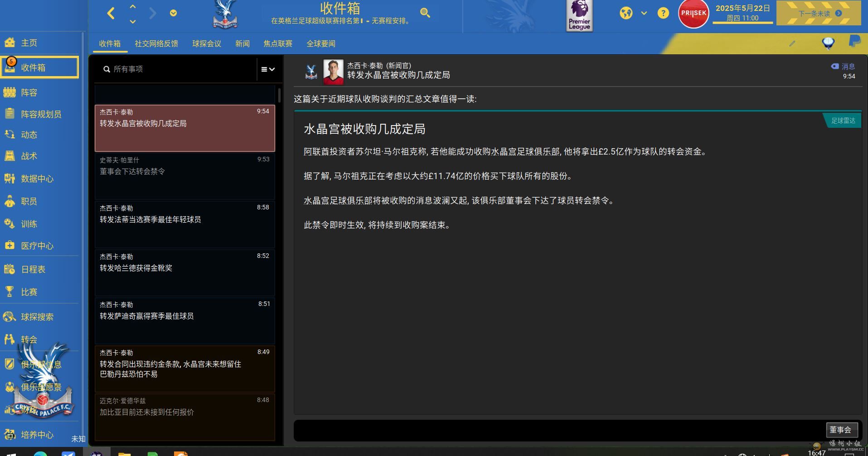Select 收件箱 in sidebar

click(x=40, y=68)
